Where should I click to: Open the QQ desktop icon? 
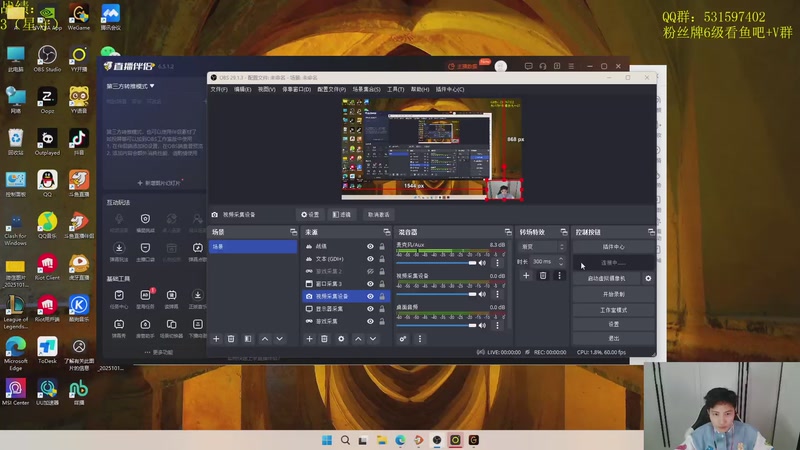[x=47, y=184]
